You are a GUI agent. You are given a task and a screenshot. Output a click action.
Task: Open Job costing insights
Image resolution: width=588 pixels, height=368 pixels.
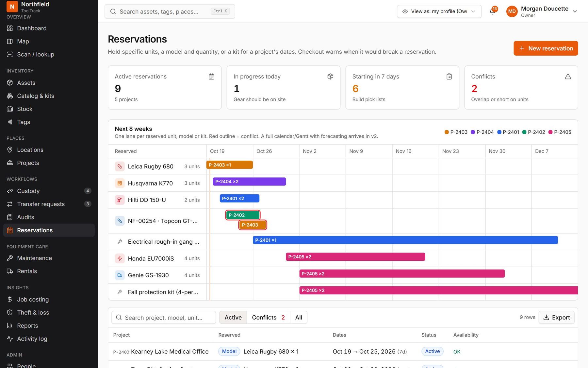49,299
